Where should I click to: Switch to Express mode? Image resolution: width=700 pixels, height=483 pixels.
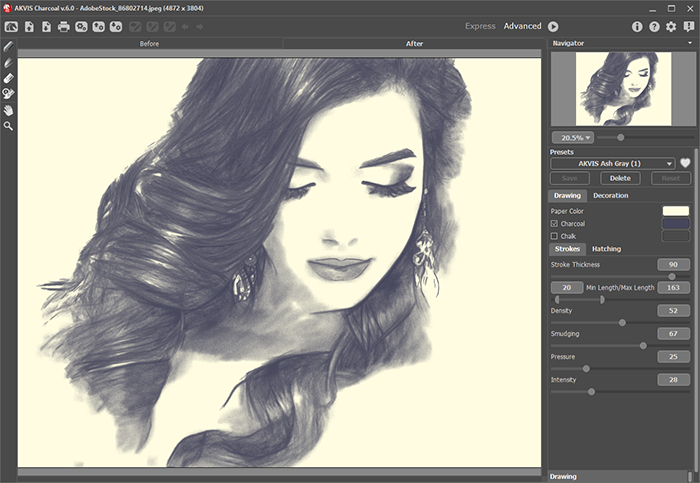(x=480, y=26)
